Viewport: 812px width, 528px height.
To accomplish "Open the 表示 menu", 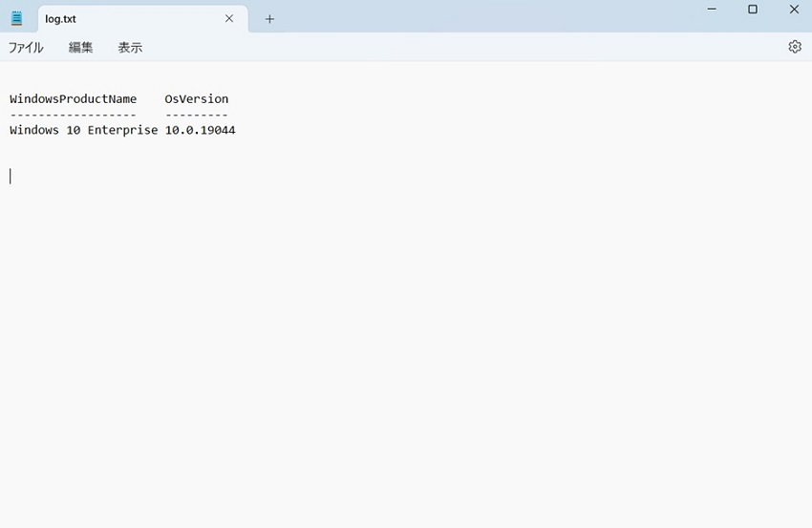I will coord(130,48).
